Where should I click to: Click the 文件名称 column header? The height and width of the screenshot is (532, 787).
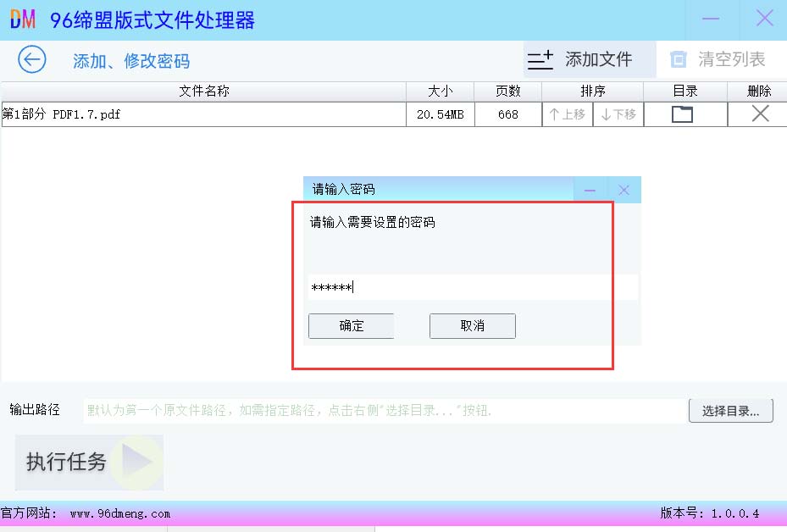point(203,91)
